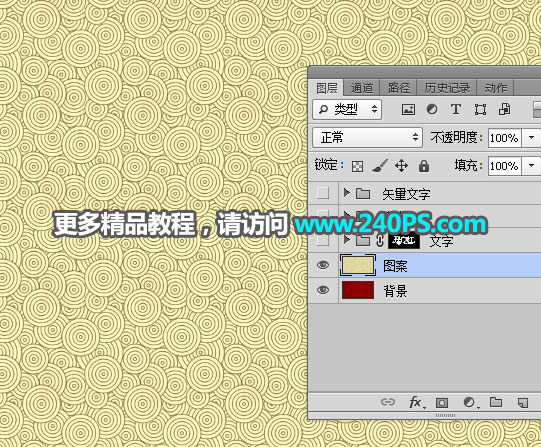
Task: Select the 图案 layer thumbnail
Action: click(358, 265)
